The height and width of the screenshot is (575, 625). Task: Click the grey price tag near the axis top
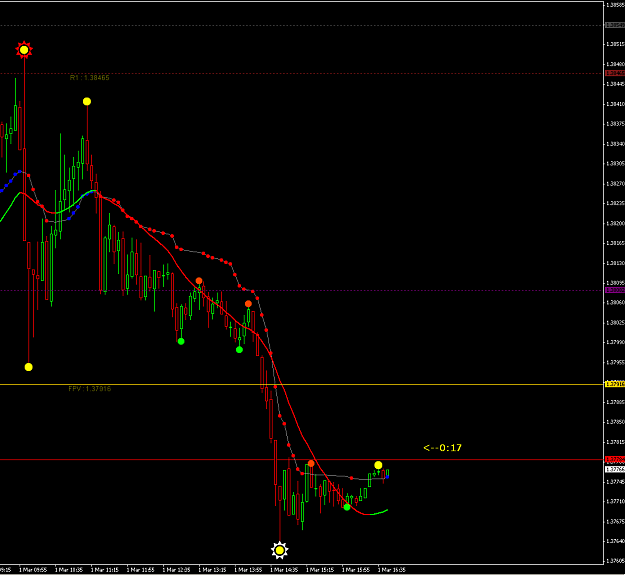(615, 25)
